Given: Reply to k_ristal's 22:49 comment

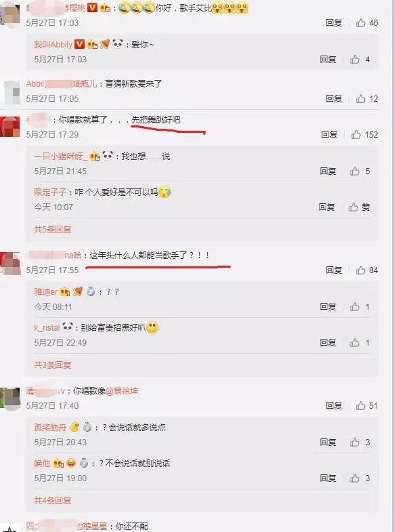Looking at the screenshot, I should [328, 343].
